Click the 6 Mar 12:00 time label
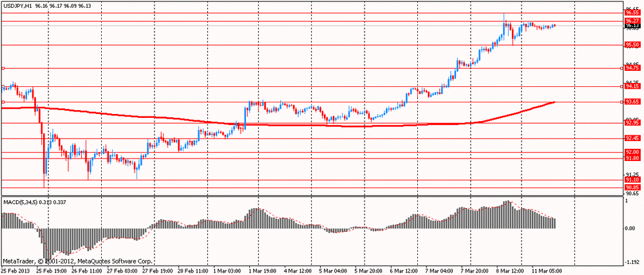The width and height of the screenshot is (644, 275). (405, 271)
